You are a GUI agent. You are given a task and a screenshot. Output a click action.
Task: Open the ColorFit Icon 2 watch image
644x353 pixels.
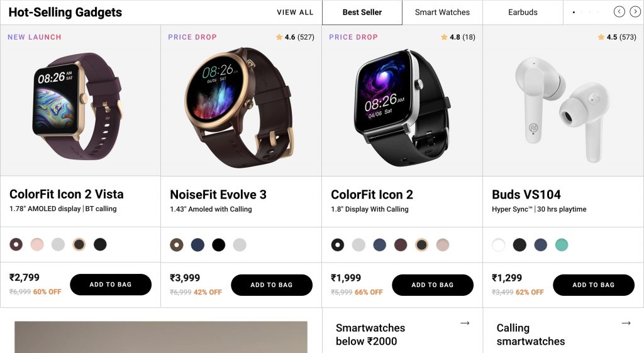[402, 107]
